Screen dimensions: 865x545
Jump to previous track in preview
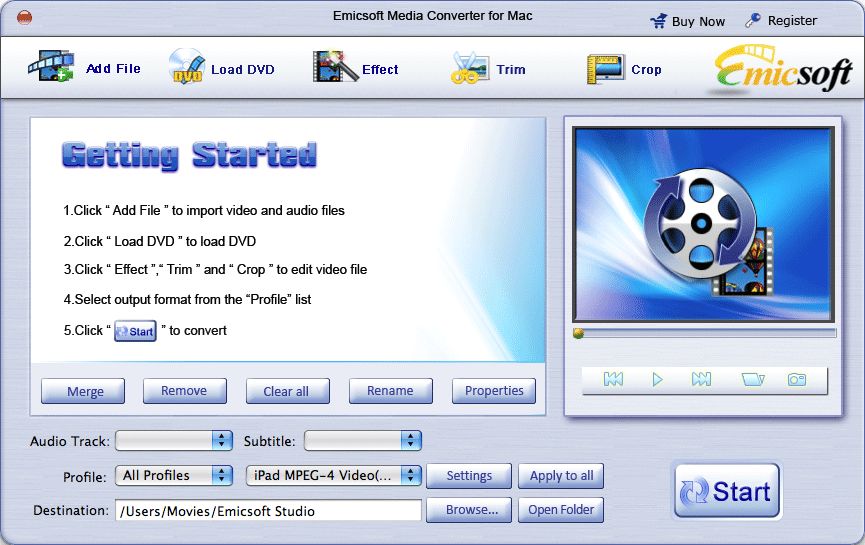[x=613, y=379]
